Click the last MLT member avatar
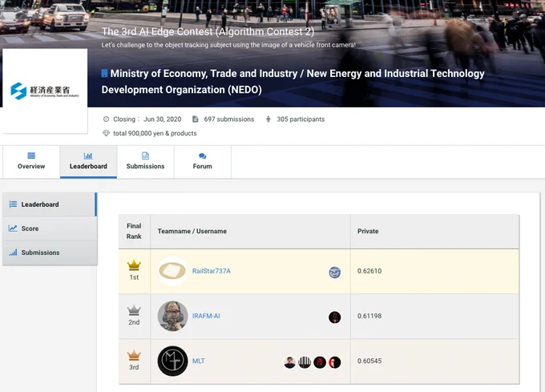 pyautogui.click(x=335, y=362)
